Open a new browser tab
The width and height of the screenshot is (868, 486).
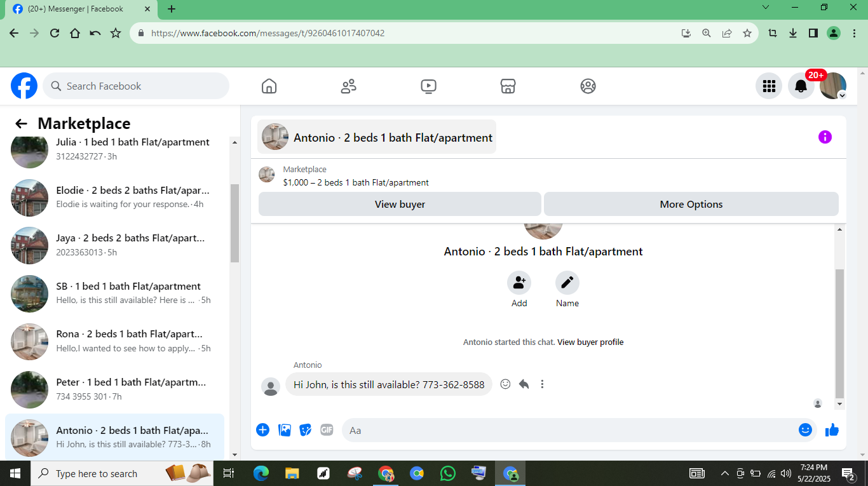tap(172, 9)
